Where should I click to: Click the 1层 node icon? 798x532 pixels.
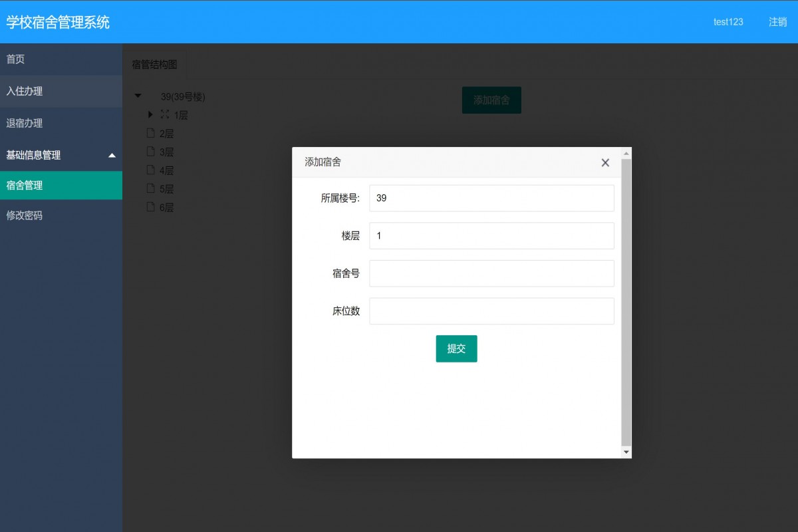(164, 114)
